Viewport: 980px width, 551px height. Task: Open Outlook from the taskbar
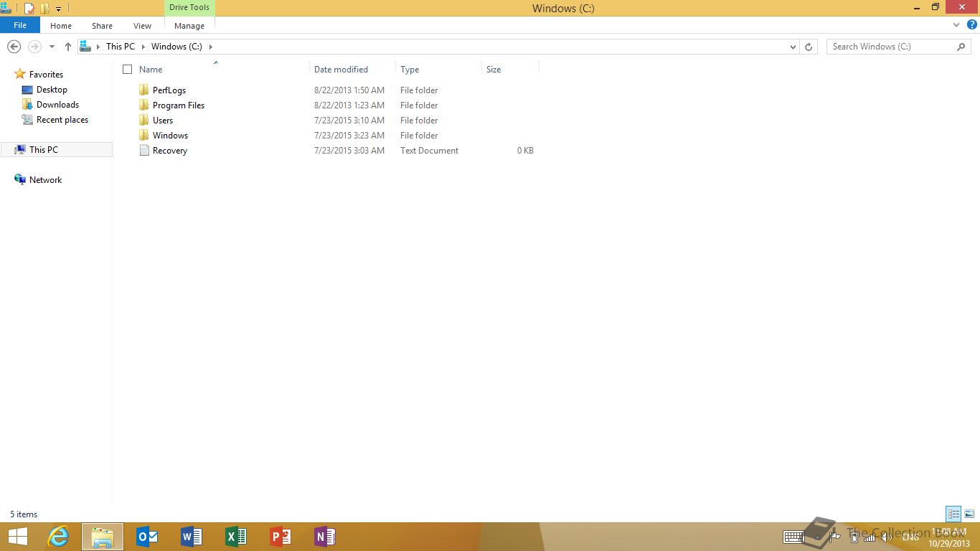pos(146,537)
